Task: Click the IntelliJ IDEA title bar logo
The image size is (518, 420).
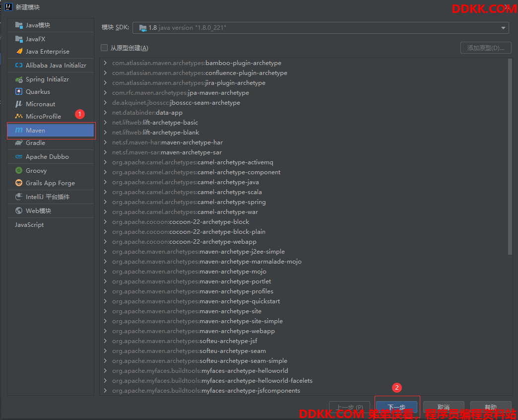Action: 8,7
